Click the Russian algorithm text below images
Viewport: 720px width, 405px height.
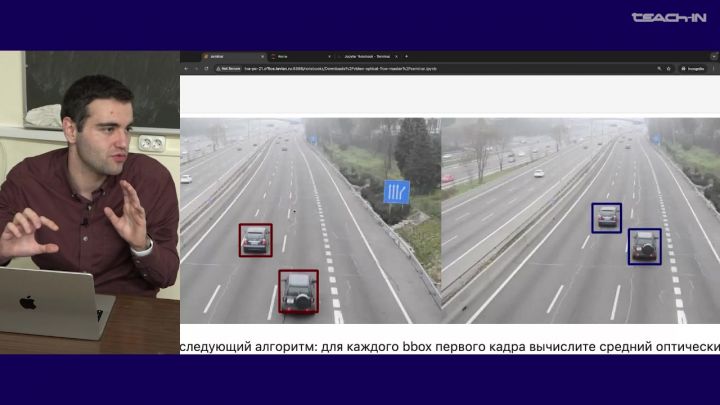click(x=450, y=346)
